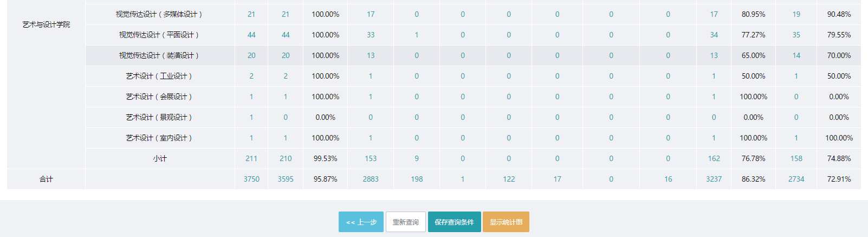Open the 122 link in 合计 row
This screenshot has width=868, height=237.
[509, 179]
